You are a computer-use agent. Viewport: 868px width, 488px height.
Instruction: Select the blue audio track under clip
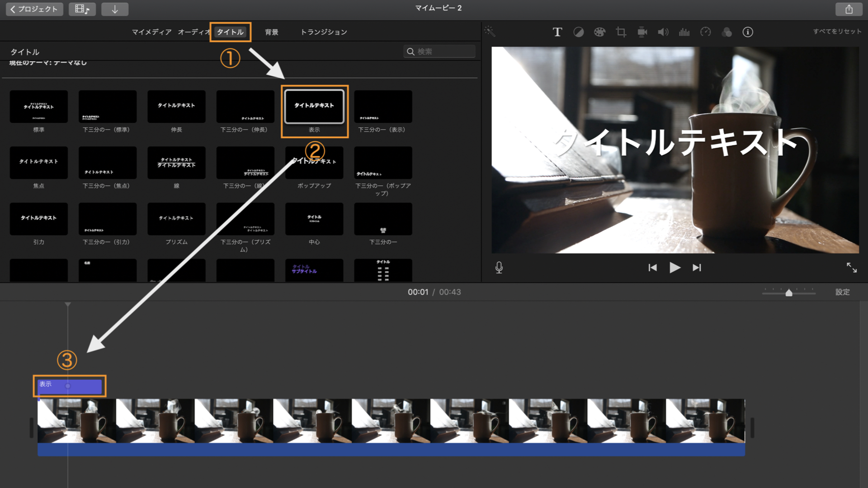click(x=391, y=450)
